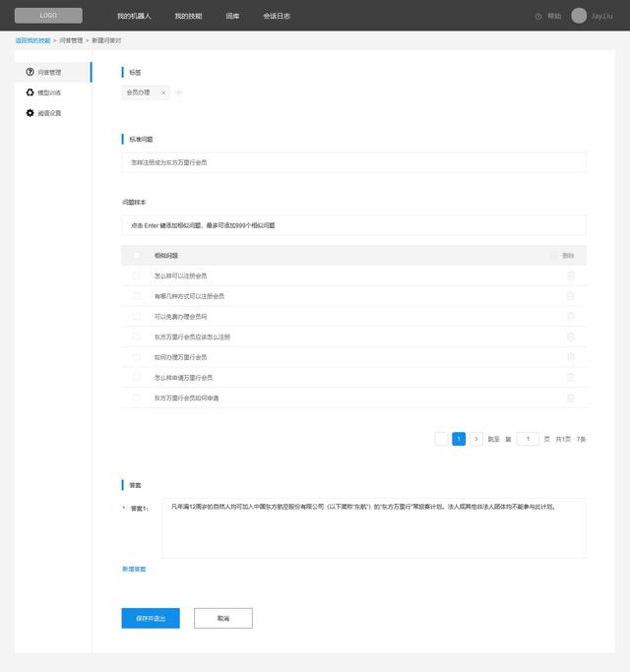Click the Jay.Liu user name
Viewport: 630px width, 672px height.
[602, 17]
